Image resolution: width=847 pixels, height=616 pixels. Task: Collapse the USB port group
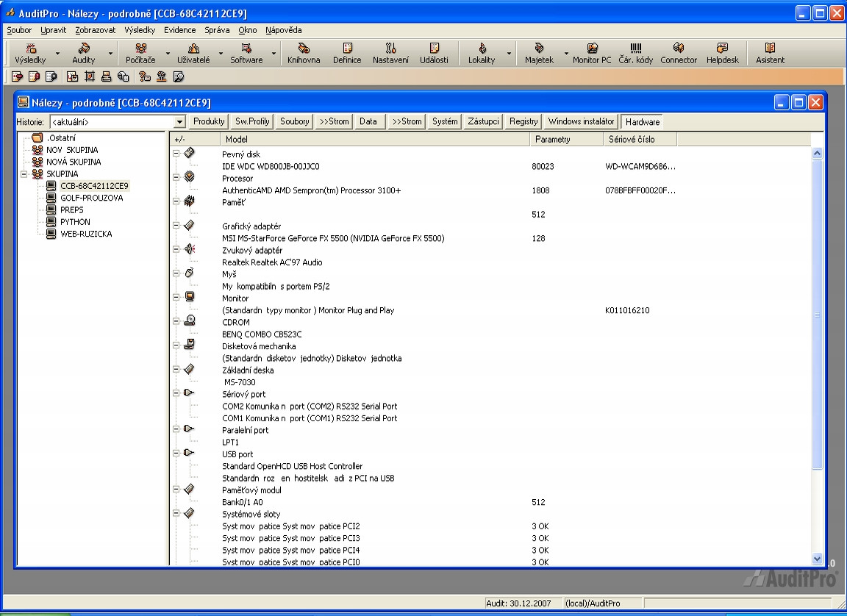176,454
